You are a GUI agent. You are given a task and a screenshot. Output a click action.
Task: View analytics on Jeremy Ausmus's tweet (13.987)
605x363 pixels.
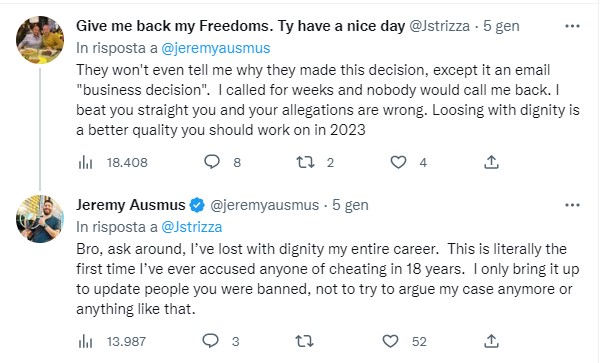(x=112, y=341)
